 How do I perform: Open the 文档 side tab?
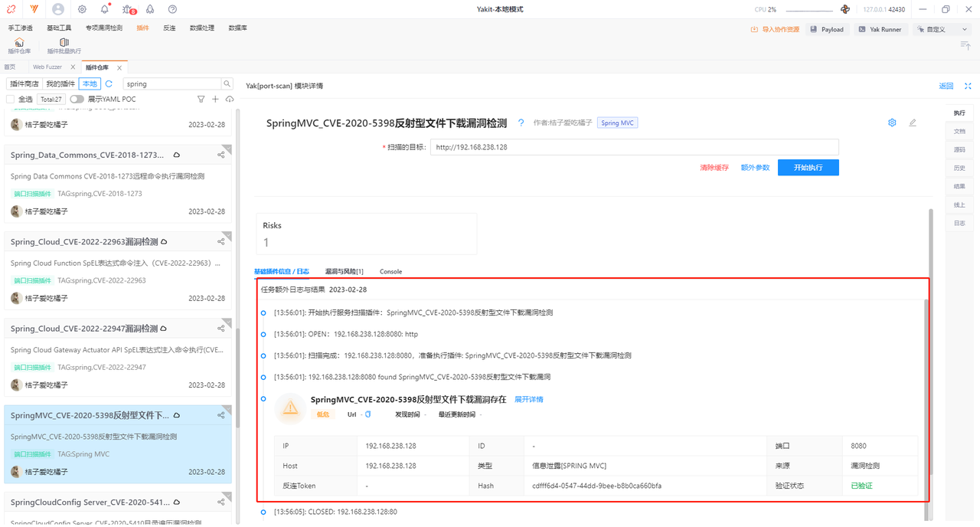coord(959,131)
